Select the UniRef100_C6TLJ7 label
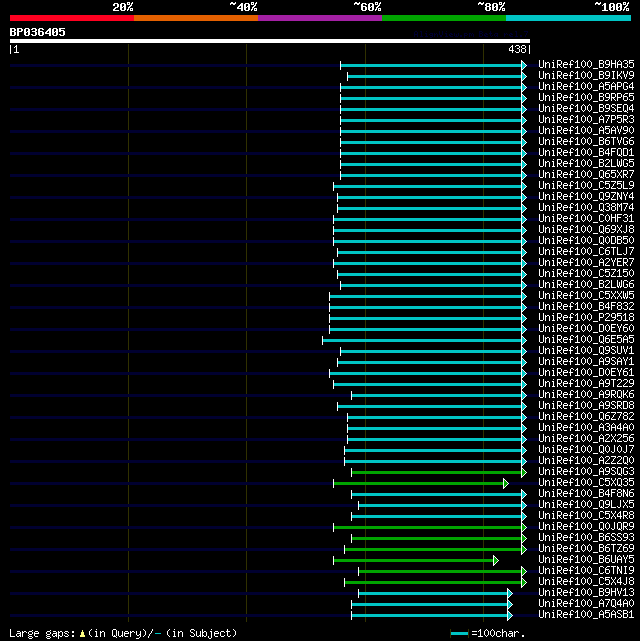The width and height of the screenshot is (640, 641). pyautogui.click(x=586, y=251)
